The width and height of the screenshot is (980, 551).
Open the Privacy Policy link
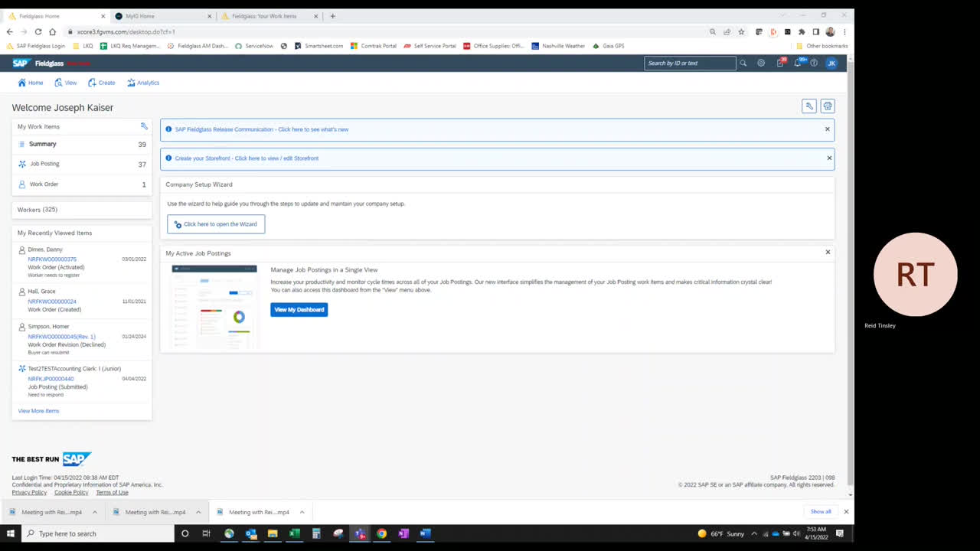(29, 493)
